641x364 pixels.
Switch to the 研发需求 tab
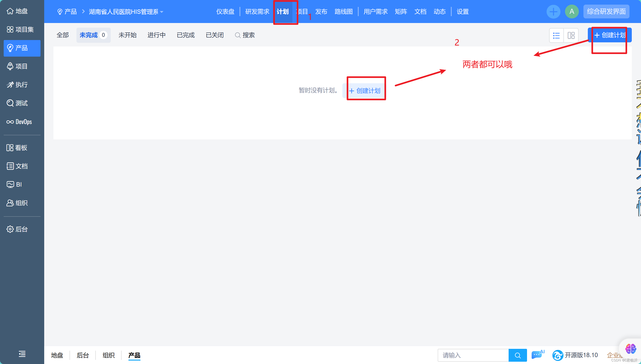point(257,12)
